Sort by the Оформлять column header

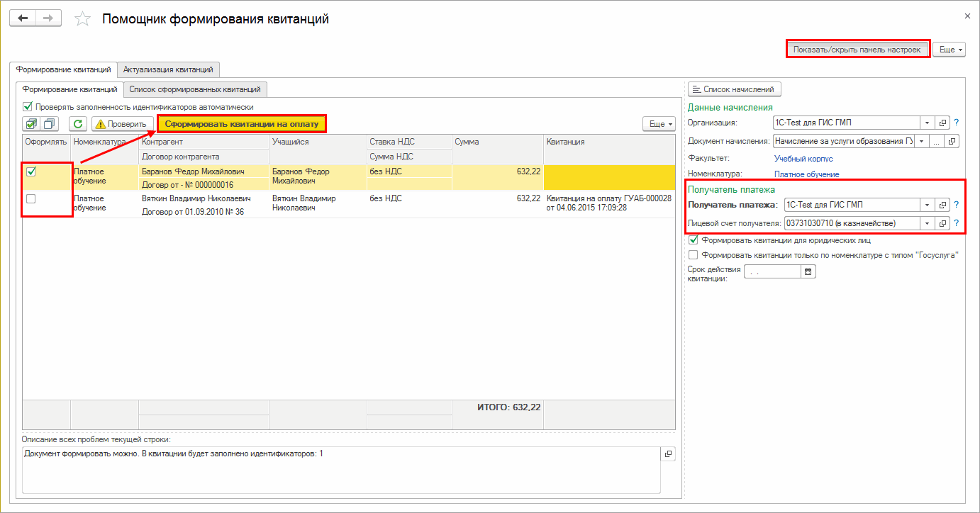46,149
